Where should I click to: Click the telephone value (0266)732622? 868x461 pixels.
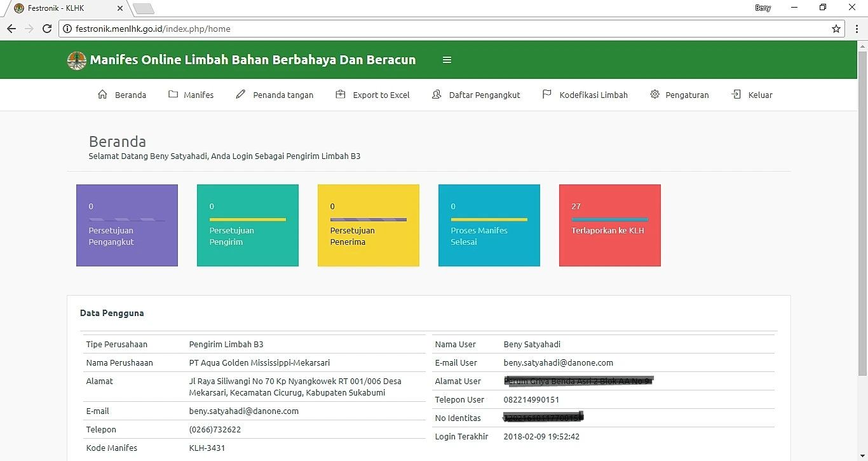click(x=215, y=429)
